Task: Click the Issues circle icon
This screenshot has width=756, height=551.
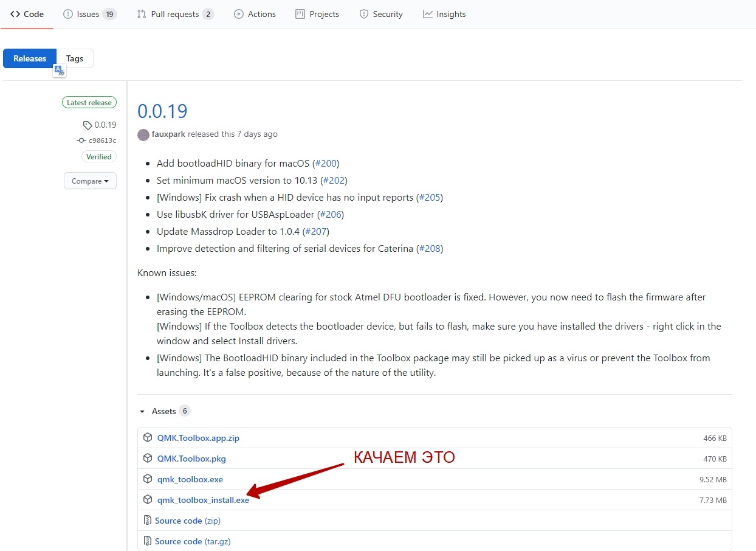Action: (x=68, y=14)
